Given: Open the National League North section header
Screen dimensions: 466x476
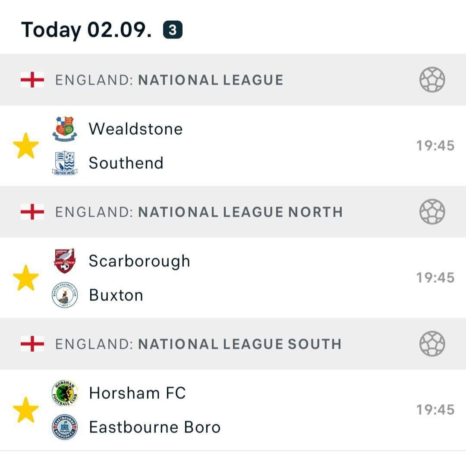Looking at the screenshot, I should pyautogui.click(x=233, y=211).
